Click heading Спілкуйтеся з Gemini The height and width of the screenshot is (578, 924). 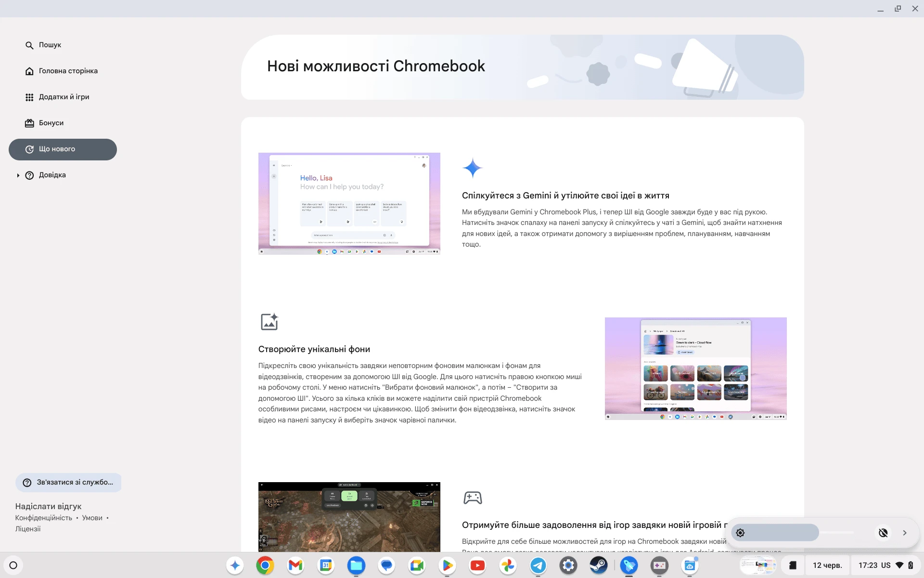[x=565, y=196]
